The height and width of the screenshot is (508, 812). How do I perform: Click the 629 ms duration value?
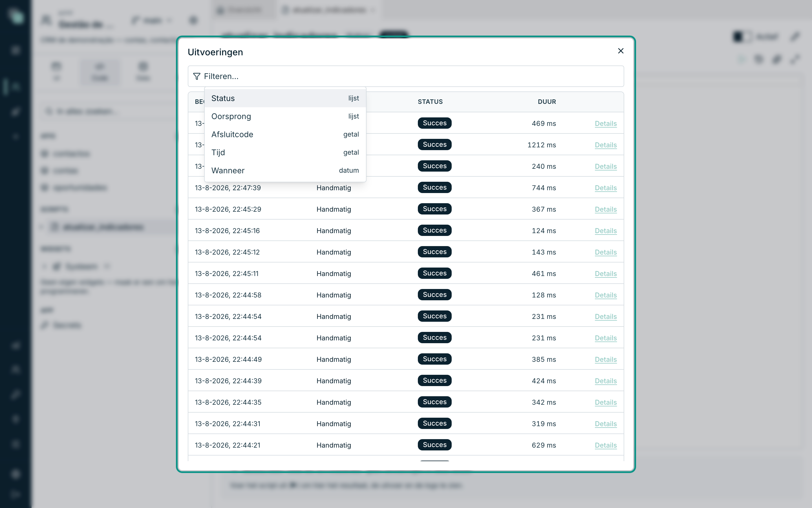tap(544, 446)
